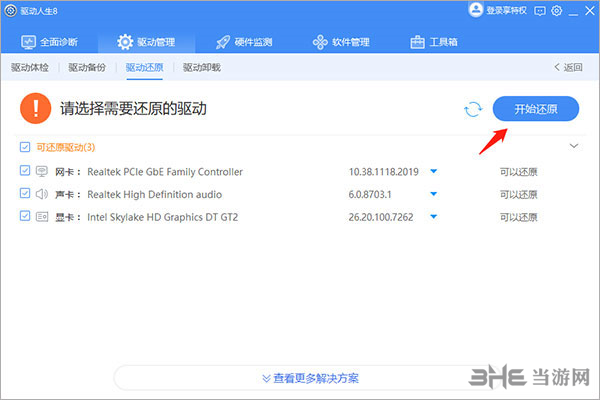Open the 驱动管理 tab
Image resolution: width=600 pixels, height=400 pixels.
146,42
